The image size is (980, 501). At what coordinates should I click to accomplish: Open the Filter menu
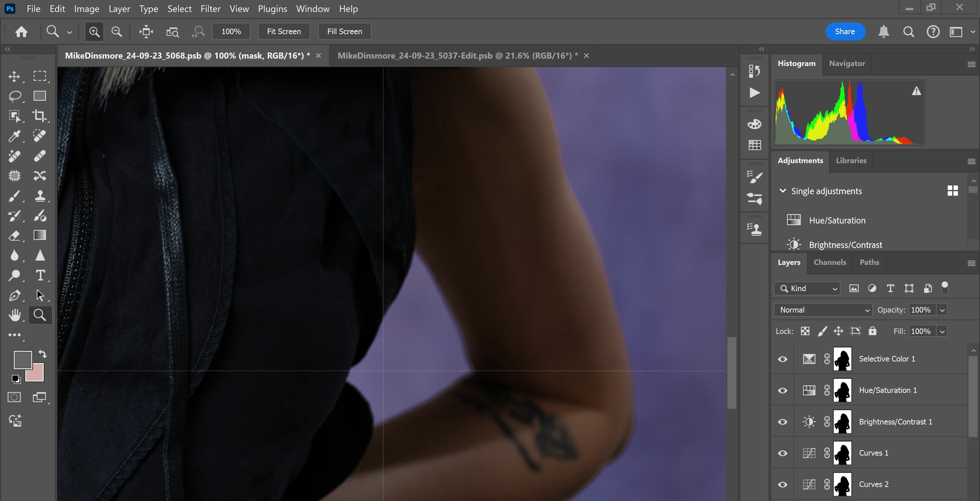click(210, 9)
